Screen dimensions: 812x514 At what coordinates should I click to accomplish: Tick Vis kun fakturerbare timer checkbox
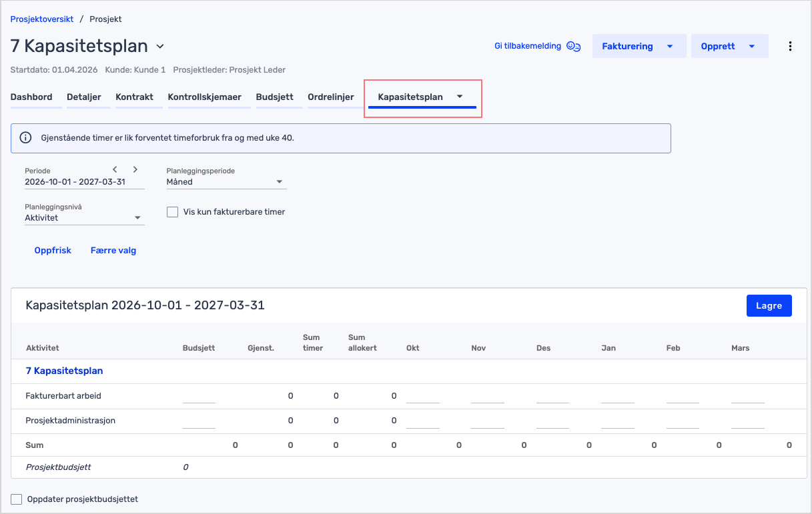tap(172, 212)
